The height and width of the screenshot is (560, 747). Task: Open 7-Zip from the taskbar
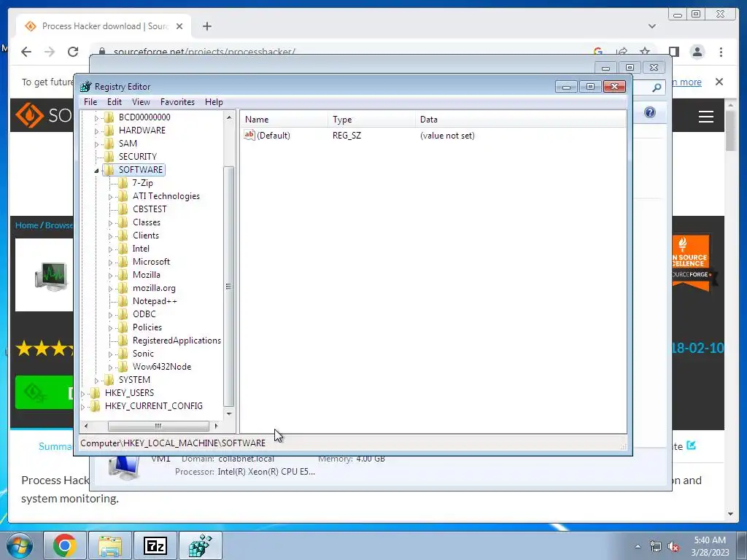155,545
